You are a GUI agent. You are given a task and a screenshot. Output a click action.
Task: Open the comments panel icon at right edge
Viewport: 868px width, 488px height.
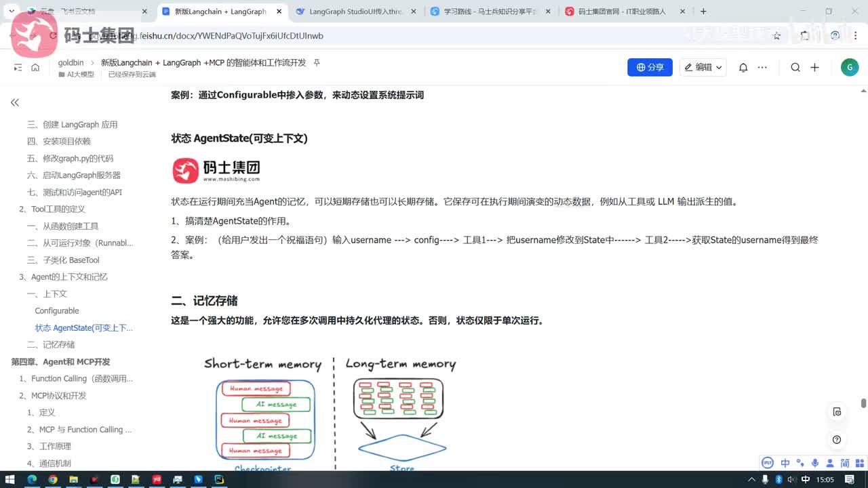837,411
